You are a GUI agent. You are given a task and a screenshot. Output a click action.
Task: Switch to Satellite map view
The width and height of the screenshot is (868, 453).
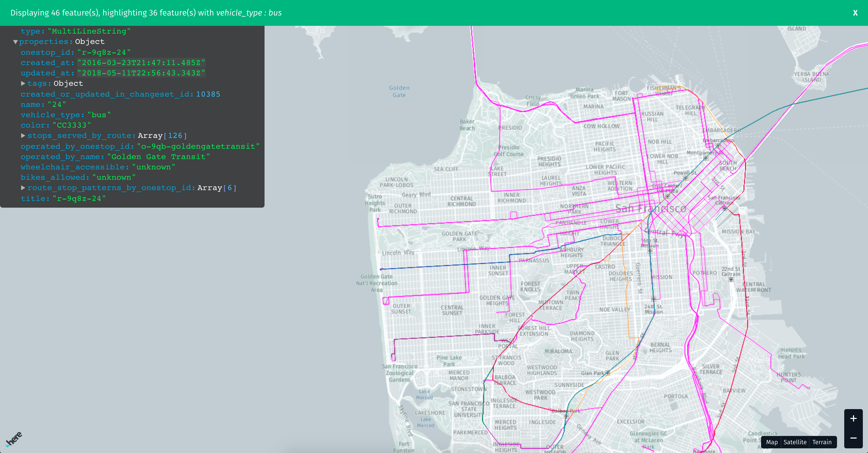click(x=795, y=442)
